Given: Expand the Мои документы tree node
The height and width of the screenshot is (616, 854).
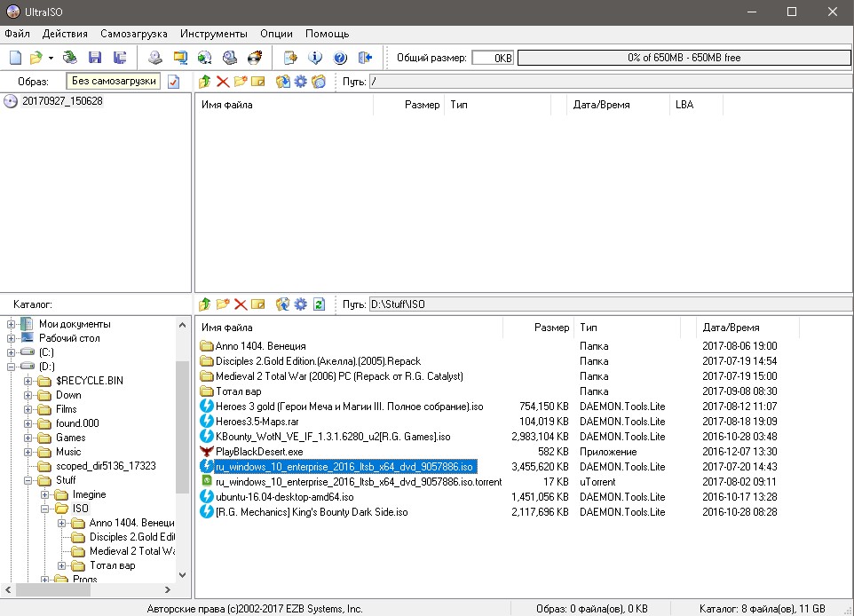Looking at the screenshot, I should point(11,324).
